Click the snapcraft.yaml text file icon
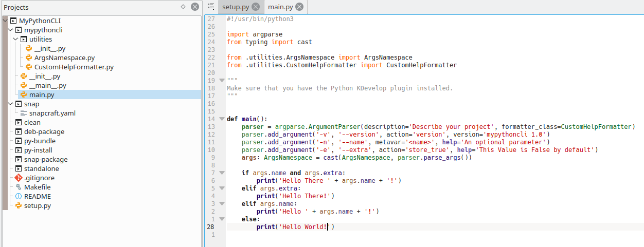This screenshot has height=247, width=644. point(24,113)
